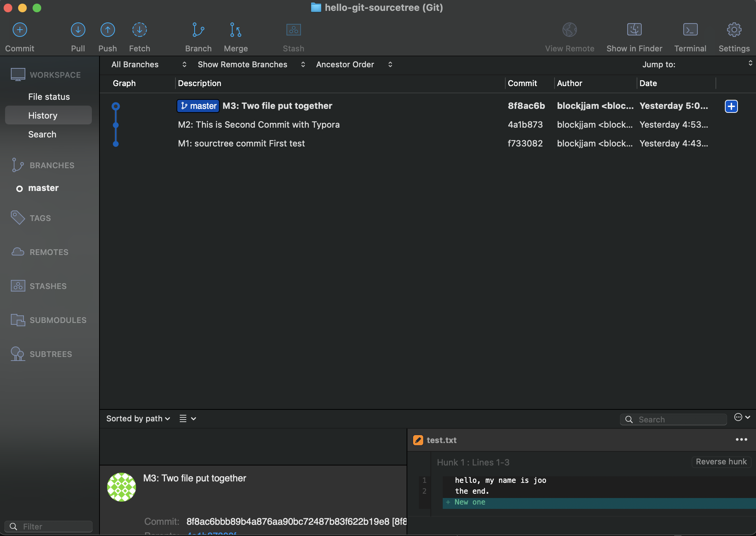Open repository Settings gear icon
The width and height of the screenshot is (756, 536).
click(x=734, y=30)
